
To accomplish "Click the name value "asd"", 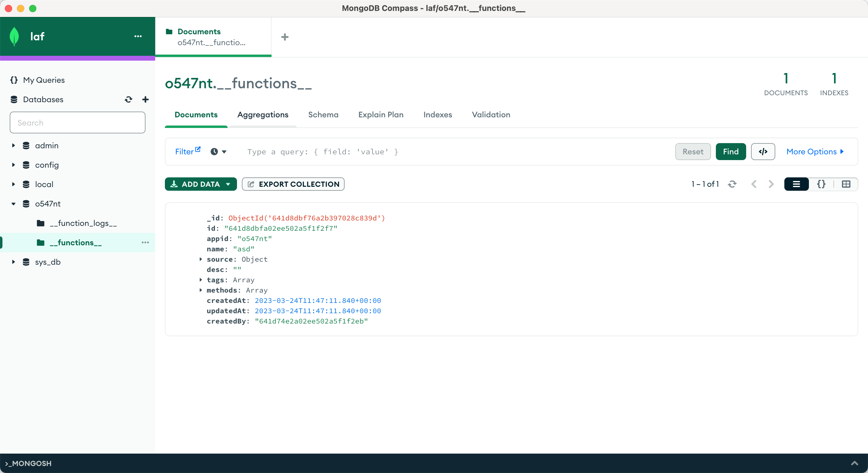I will tap(244, 249).
